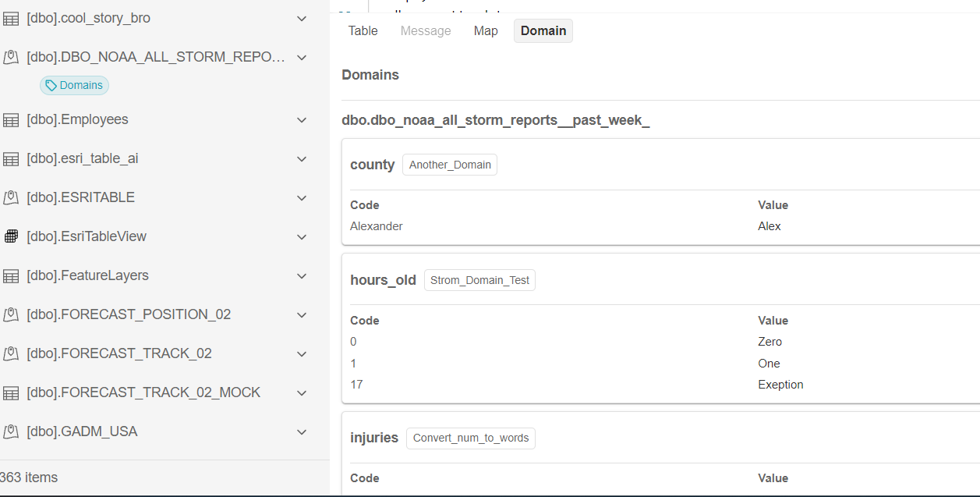Click the Convert_num_to_words domain on injuries
This screenshot has height=497, width=980.
coord(470,438)
